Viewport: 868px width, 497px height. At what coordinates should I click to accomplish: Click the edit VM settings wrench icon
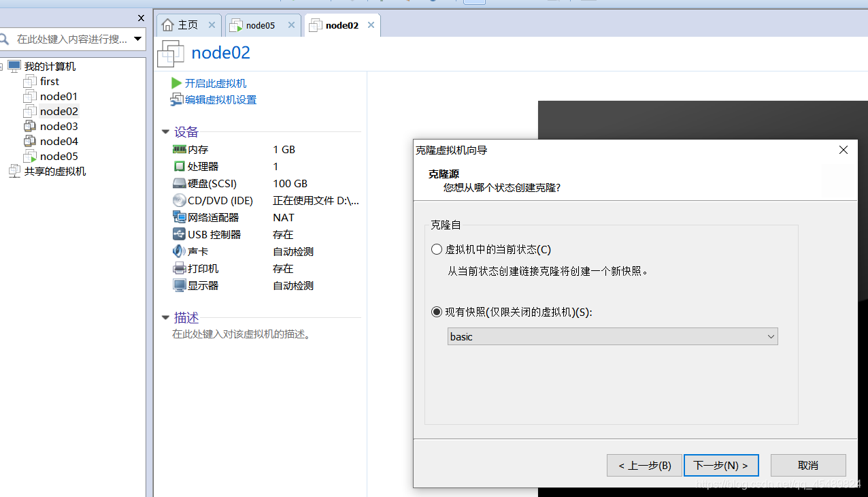[x=177, y=100]
